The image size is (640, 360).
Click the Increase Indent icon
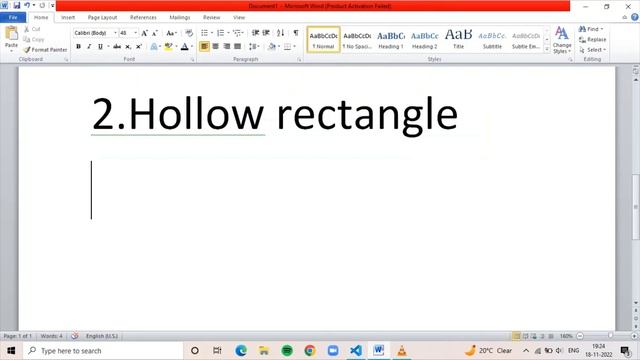(x=266, y=33)
